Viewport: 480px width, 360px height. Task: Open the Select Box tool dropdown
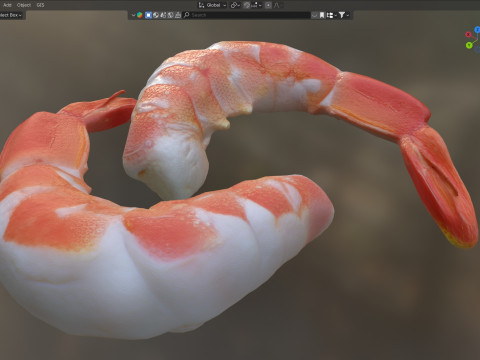click(11, 15)
